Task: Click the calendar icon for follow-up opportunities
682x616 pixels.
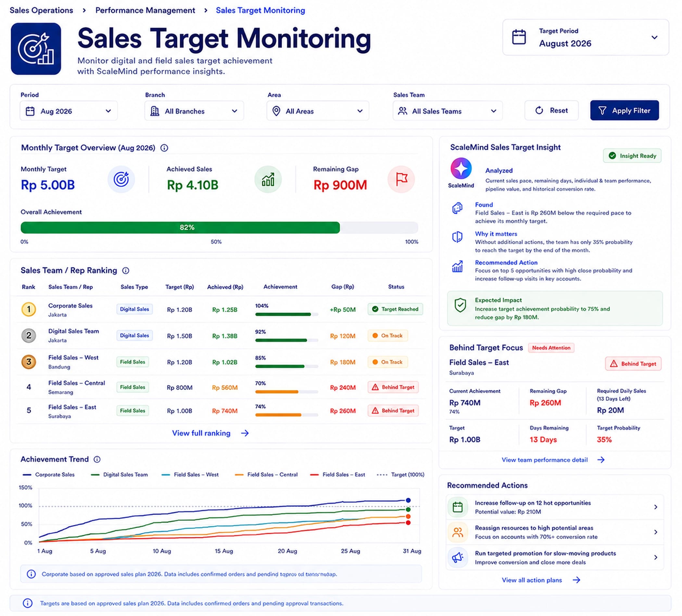Action: coord(458,507)
